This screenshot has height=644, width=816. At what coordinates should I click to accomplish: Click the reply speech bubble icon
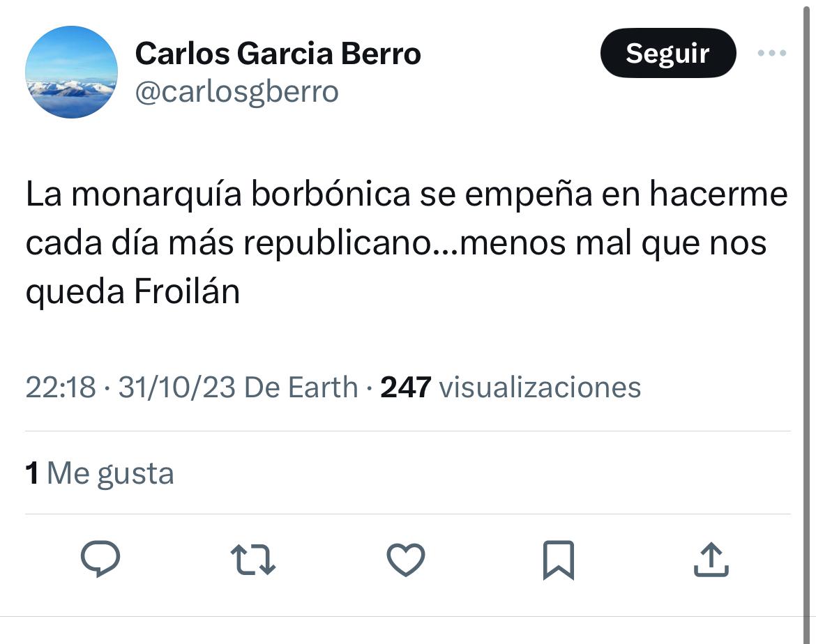(x=100, y=560)
